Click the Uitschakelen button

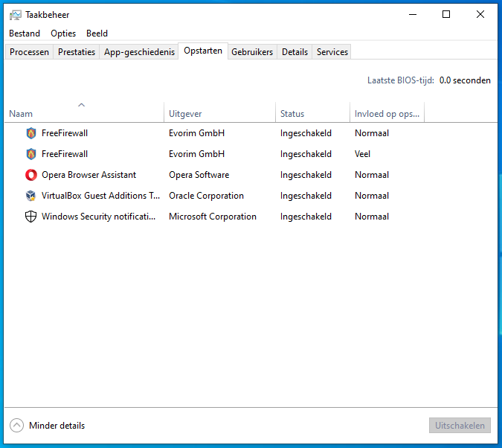click(x=460, y=426)
